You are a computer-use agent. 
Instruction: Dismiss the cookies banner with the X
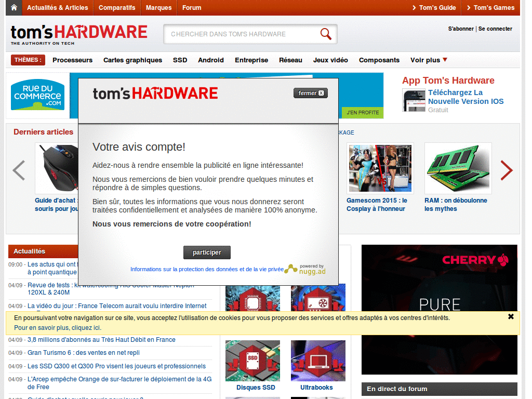pyautogui.click(x=511, y=316)
